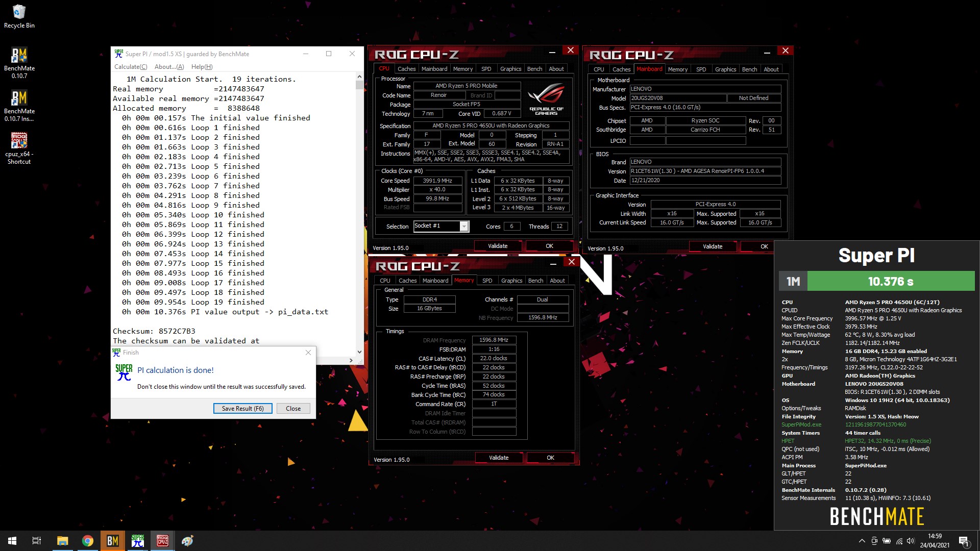Expand the Socket #1 selection dropdown

[464, 226]
